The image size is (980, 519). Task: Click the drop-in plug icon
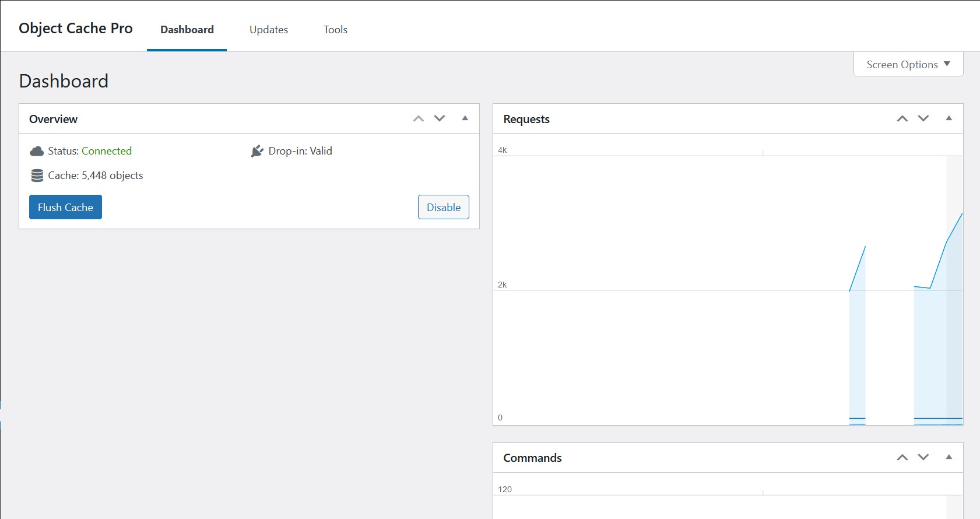[x=257, y=151]
